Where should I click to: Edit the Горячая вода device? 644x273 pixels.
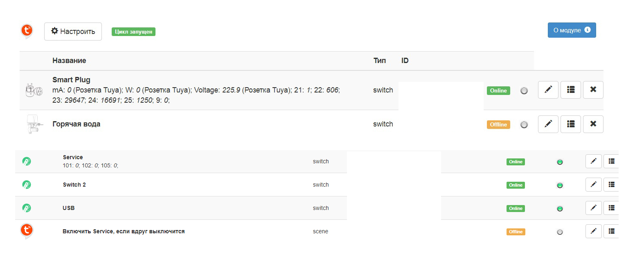[x=548, y=124]
